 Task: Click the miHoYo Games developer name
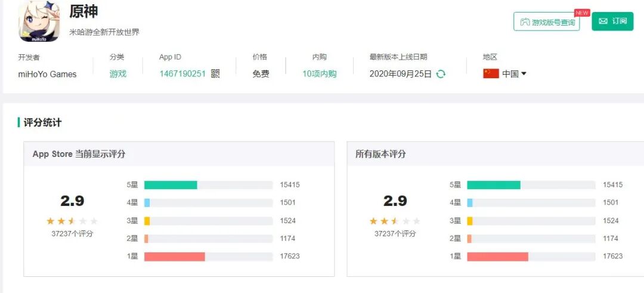click(x=47, y=75)
